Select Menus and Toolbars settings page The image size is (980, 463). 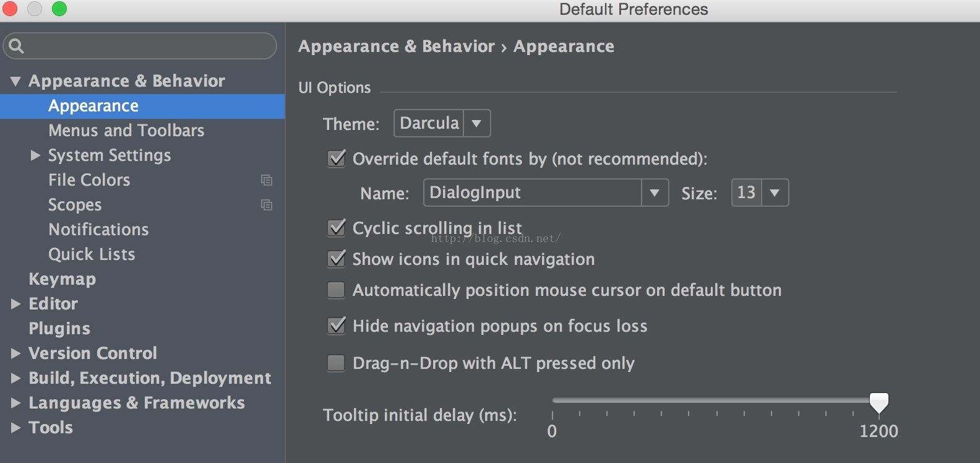(x=126, y=131)
